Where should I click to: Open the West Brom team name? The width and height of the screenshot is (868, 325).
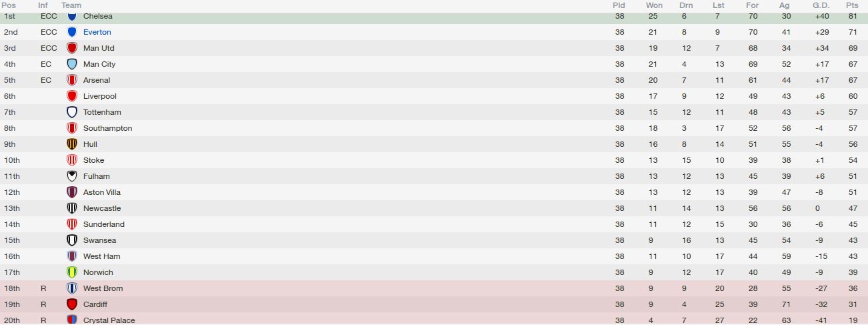point(103,288)
